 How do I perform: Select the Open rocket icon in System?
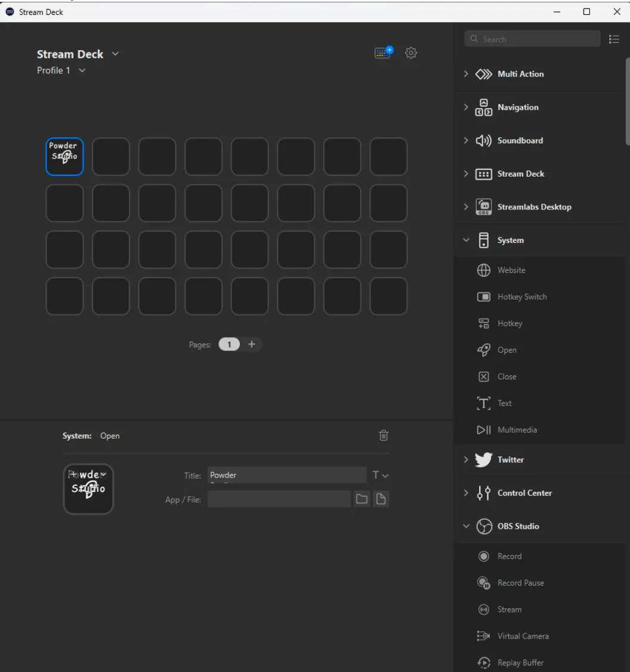[483, 350]
